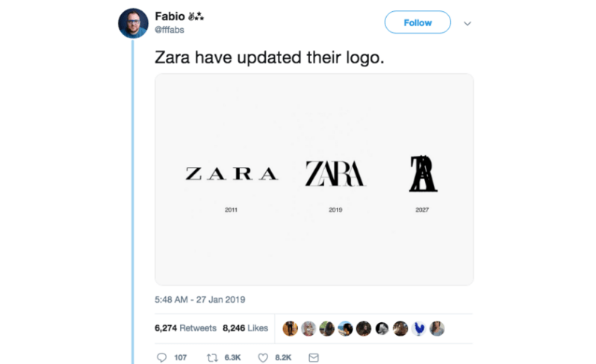Open the 5:48 AM tweet timestamp
The height and width of the screenshot is (364, 596).
pyautogui.click(x=200, y=299)
